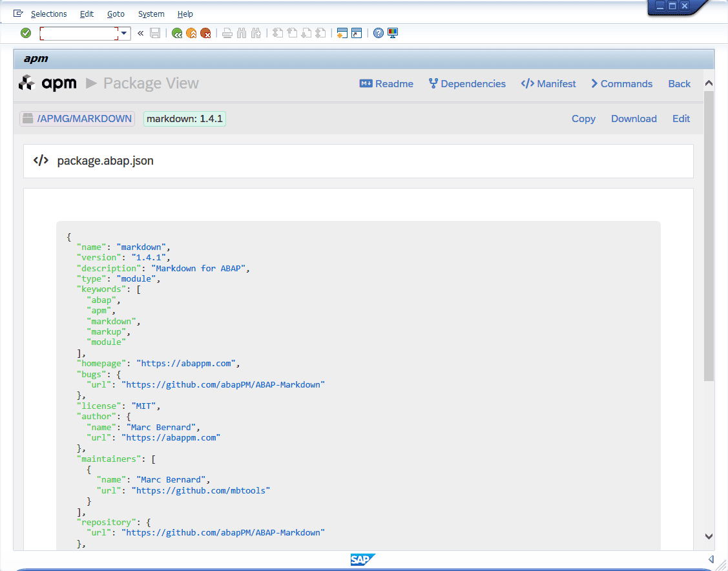Viewport: 728px width, 571px height.
Task: Click the apm title bar text
Action: click(36, 59)
